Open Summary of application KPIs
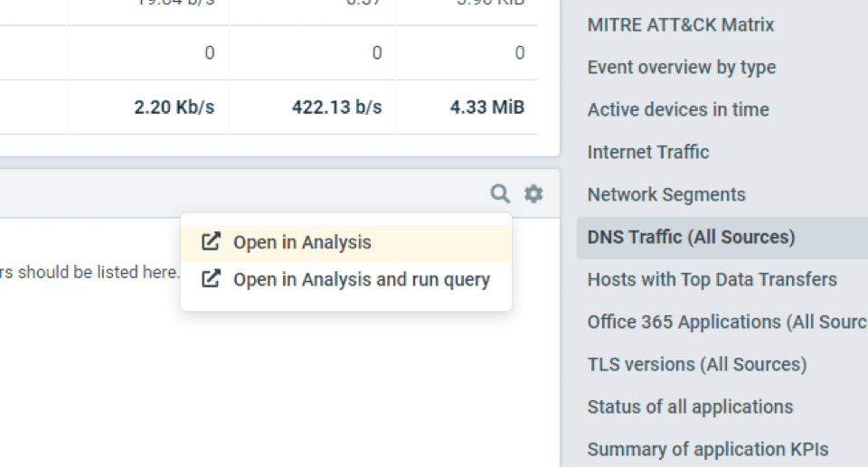Image resolution: width=868 pixels, height=468 pixels. [x=707, y=449]
